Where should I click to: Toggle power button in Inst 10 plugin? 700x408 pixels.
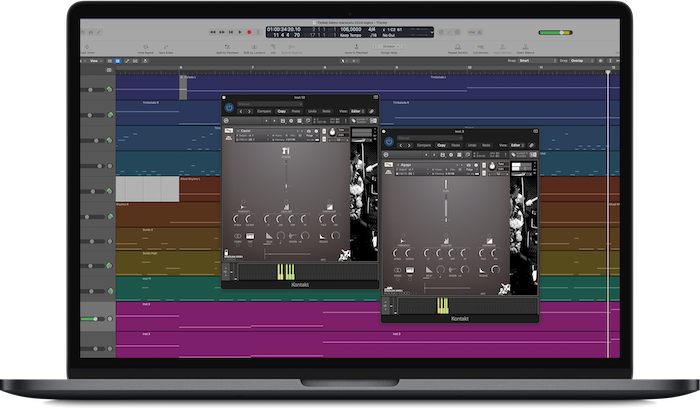pos(229,106)
